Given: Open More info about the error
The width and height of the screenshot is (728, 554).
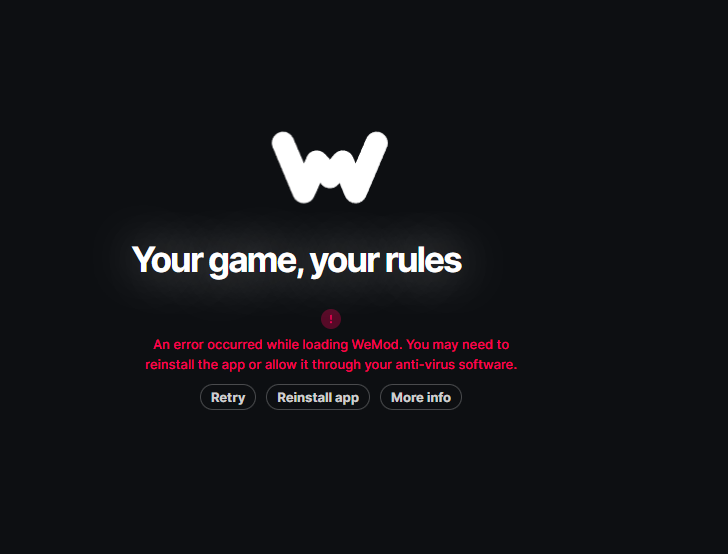Looking at the screenshot, I should [421, 397].
